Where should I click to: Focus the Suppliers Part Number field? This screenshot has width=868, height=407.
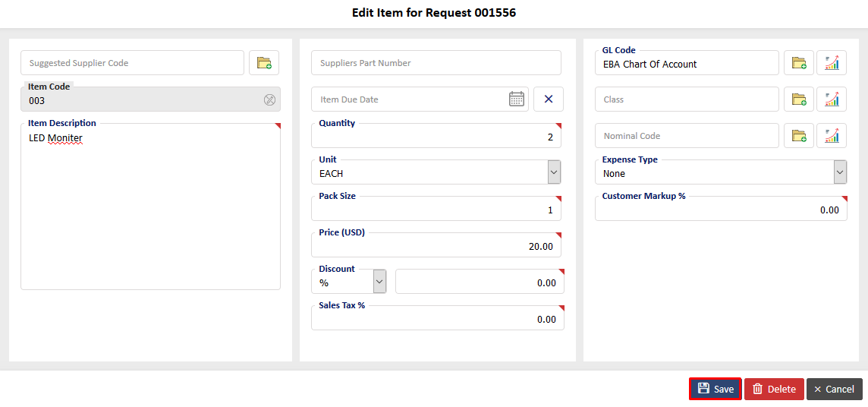[436, 62]
